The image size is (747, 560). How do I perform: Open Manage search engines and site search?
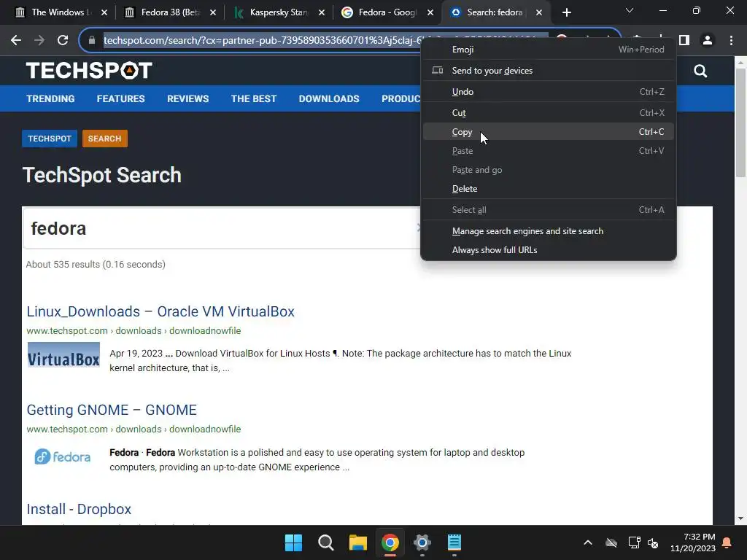point(549,231)
